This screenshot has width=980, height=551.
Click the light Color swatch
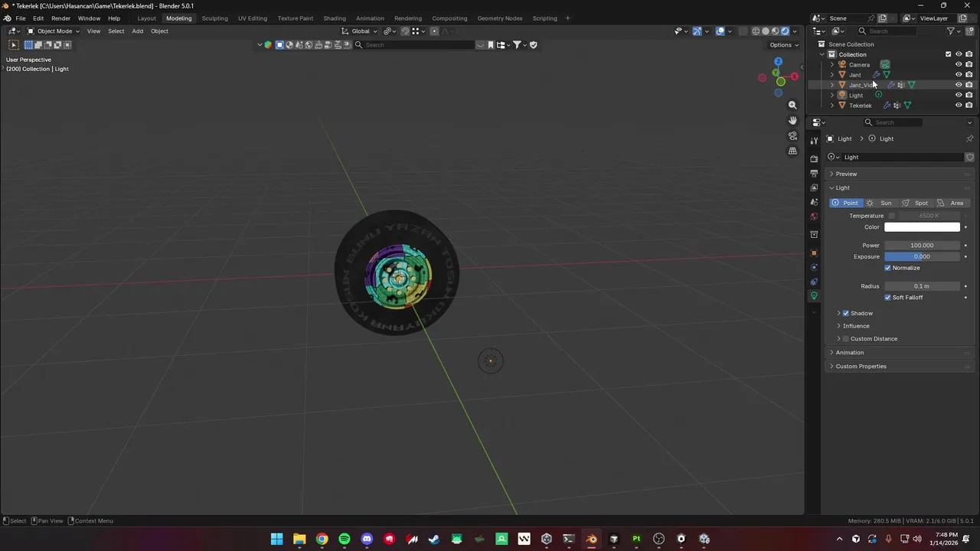922,227
